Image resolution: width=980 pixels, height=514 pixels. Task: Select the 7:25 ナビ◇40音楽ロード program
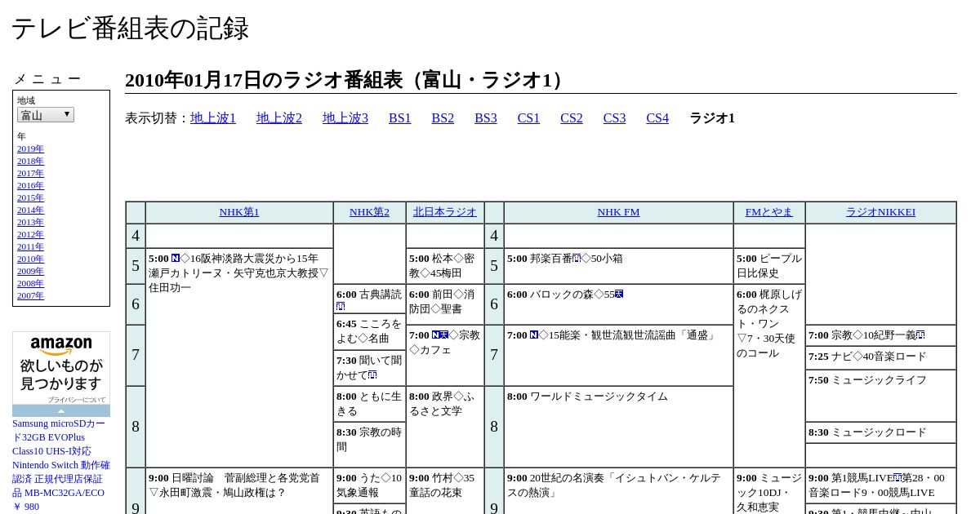tap(880, 357)
